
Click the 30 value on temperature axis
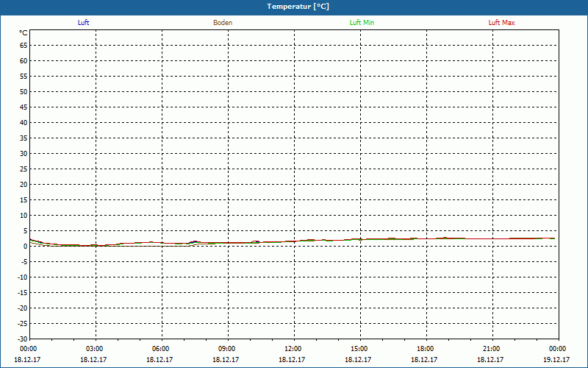[24, 154]
